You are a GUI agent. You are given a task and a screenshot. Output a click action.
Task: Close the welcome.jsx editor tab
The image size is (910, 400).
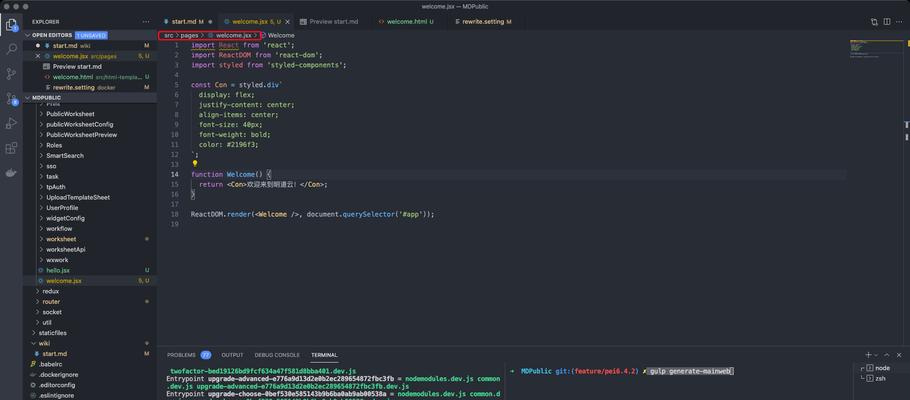287,21
